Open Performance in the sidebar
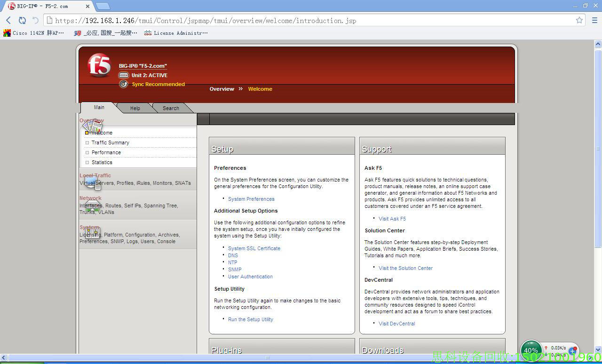The width and height of the screenshot is (602, 364). (x=106, y=152)
